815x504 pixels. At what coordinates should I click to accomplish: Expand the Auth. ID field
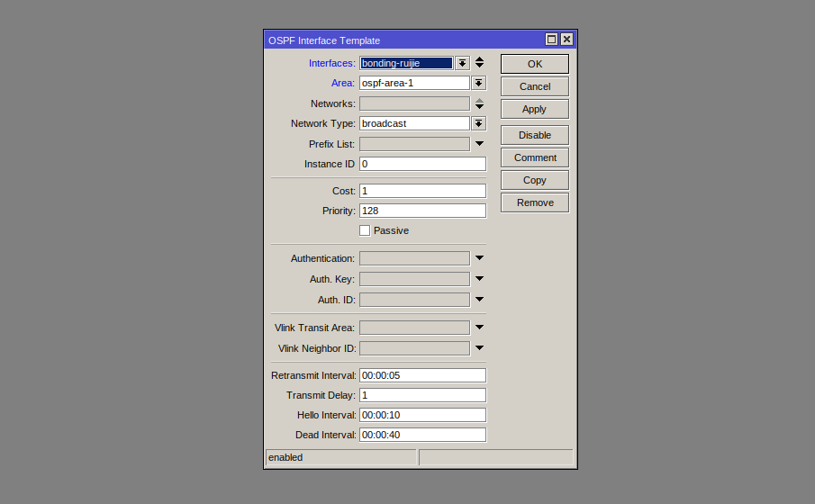point(479,300)
